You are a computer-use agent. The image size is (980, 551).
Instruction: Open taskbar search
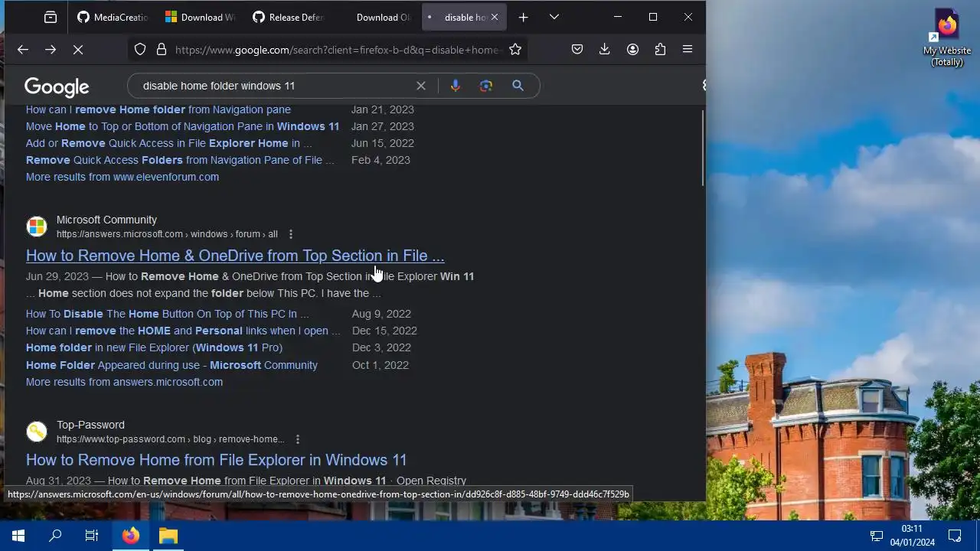click(55, 536)
